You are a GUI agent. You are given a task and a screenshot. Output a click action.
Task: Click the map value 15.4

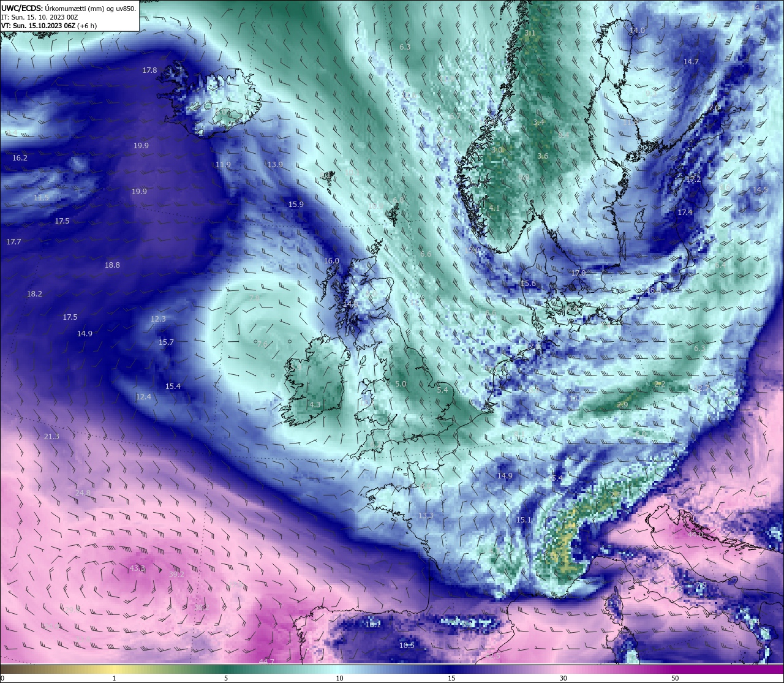click(x=173, y=387)
